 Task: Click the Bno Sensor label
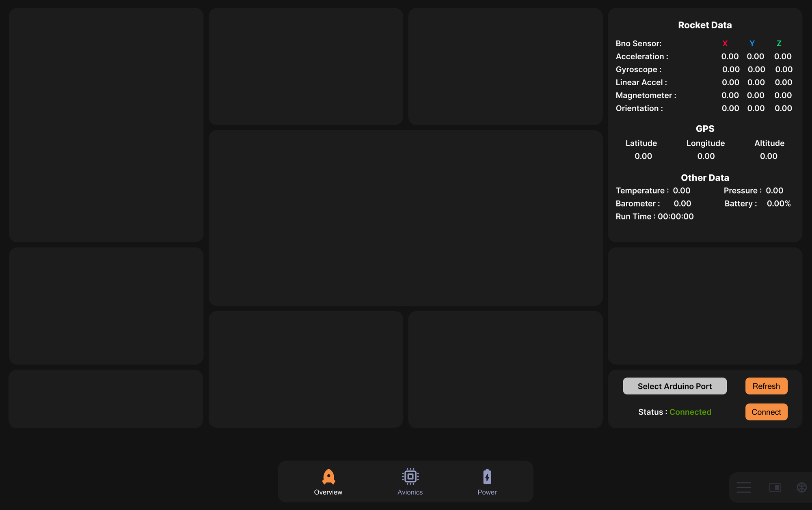click(639, 43)
